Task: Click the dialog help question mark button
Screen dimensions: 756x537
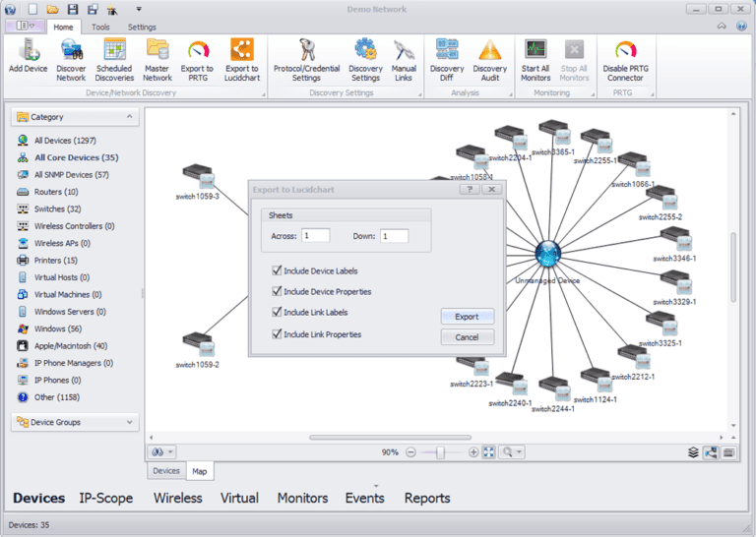Action: click(470, 189)
